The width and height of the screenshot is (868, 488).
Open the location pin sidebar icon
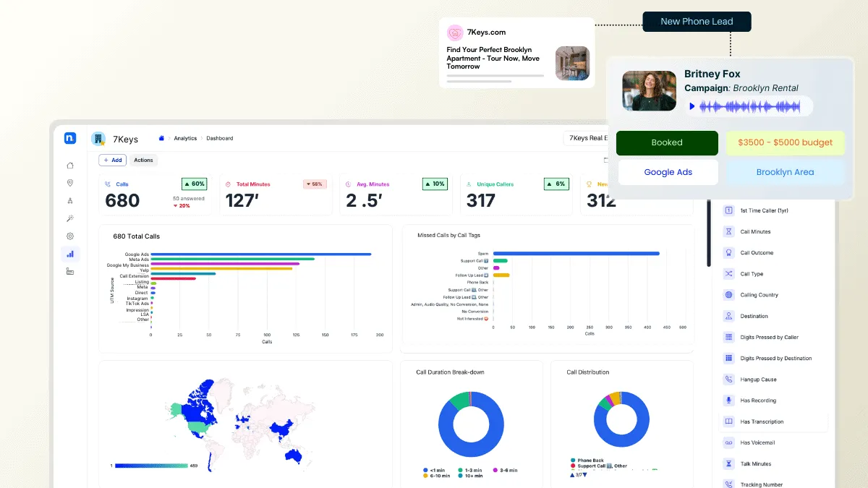70,183
